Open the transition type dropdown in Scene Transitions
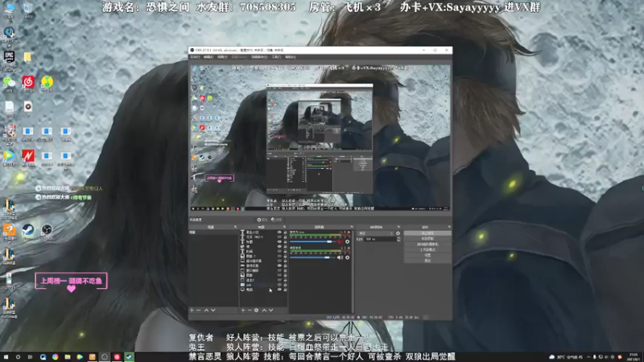The image size is (644, 362). 375,233
